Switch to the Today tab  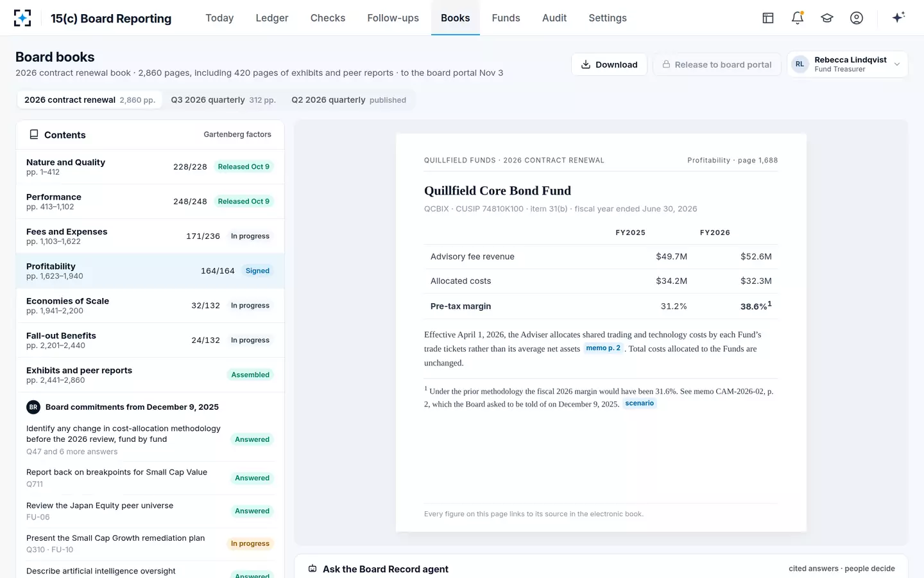point(219,18)
